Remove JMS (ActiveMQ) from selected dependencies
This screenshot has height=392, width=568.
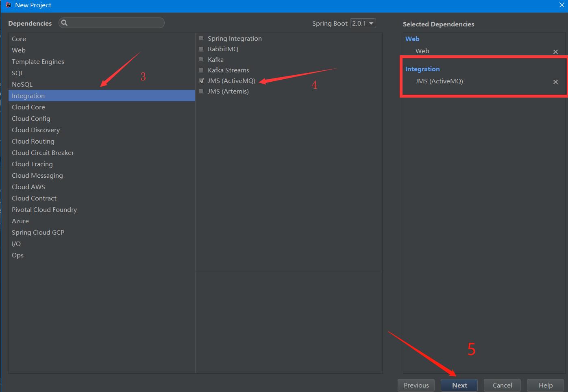click(x=555, y=82)
